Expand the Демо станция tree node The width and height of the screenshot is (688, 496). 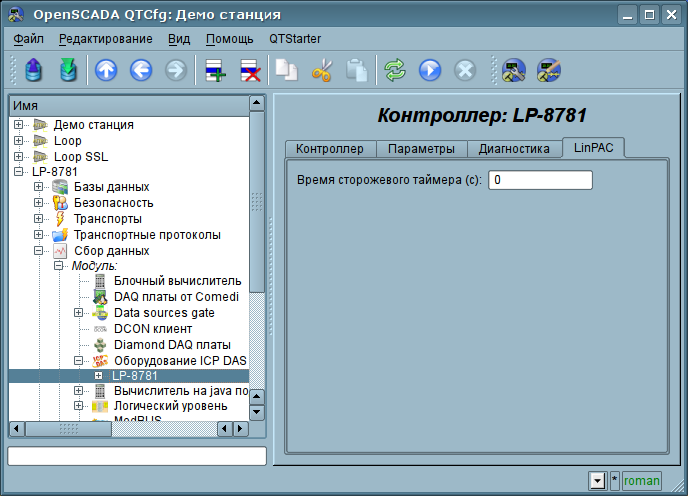click(19, 125)
